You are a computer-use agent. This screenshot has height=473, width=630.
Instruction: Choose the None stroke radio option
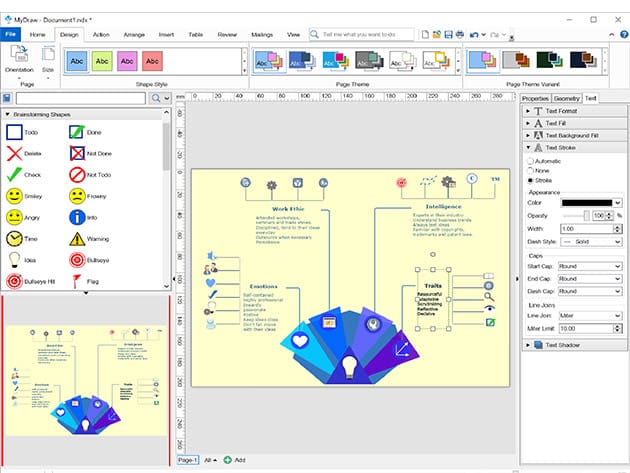[529, 170]
